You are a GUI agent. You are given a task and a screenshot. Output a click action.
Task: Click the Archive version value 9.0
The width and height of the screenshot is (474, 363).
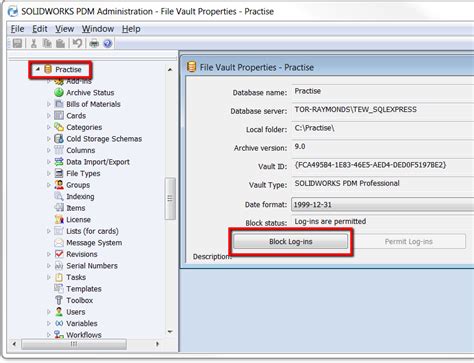pos(300,146)
